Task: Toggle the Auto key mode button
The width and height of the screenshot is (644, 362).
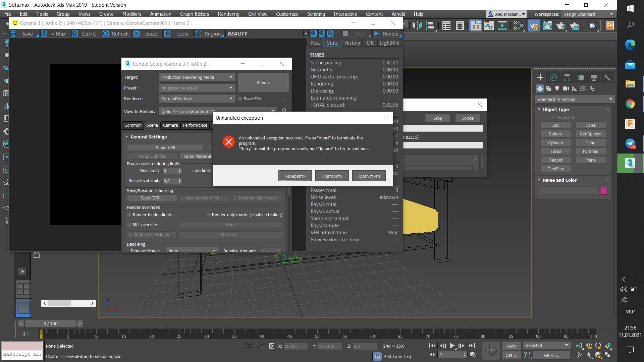Action: [511, 346]
